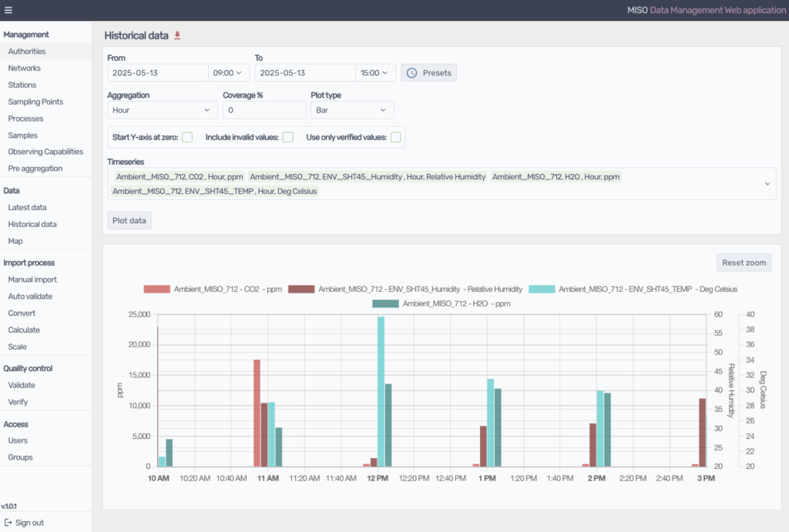Viewport: 789px width, 532px height.
Task: Check Include invalid values box
Action: (287, 137)
